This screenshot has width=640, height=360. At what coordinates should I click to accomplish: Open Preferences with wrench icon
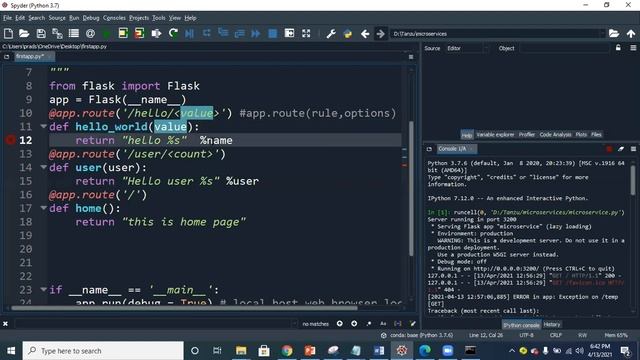(x=331, y=33)
